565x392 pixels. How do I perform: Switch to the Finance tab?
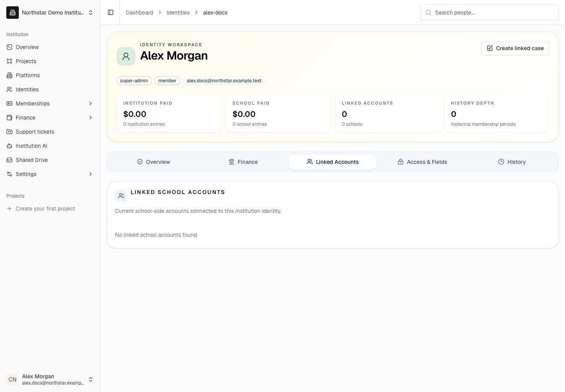(x=243, y=162)
